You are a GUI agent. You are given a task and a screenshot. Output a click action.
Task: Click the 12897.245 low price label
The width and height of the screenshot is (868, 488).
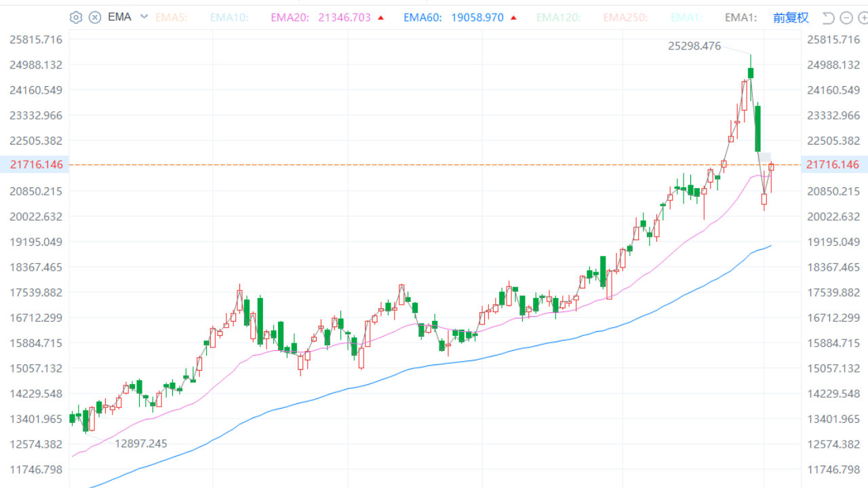click(x=140, y=444)
